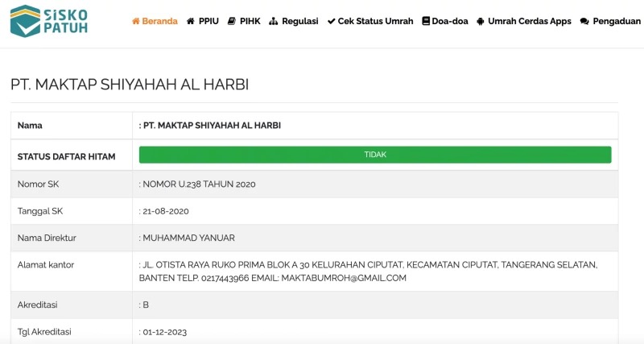Open the Regulasi menu item
Screen dimensions: 644x344
pos(299,21)
